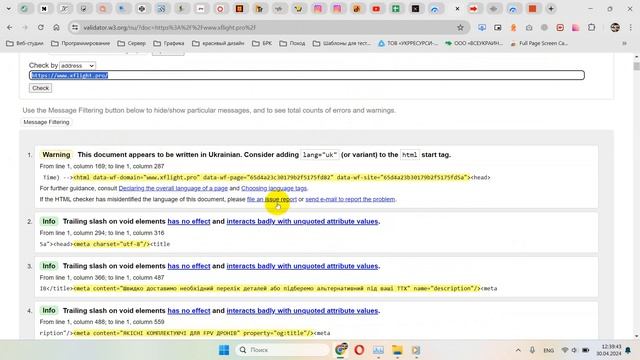The image size is (640, 360).
Task: Click the xflight.pro URL input field
Action: [307, 75]
